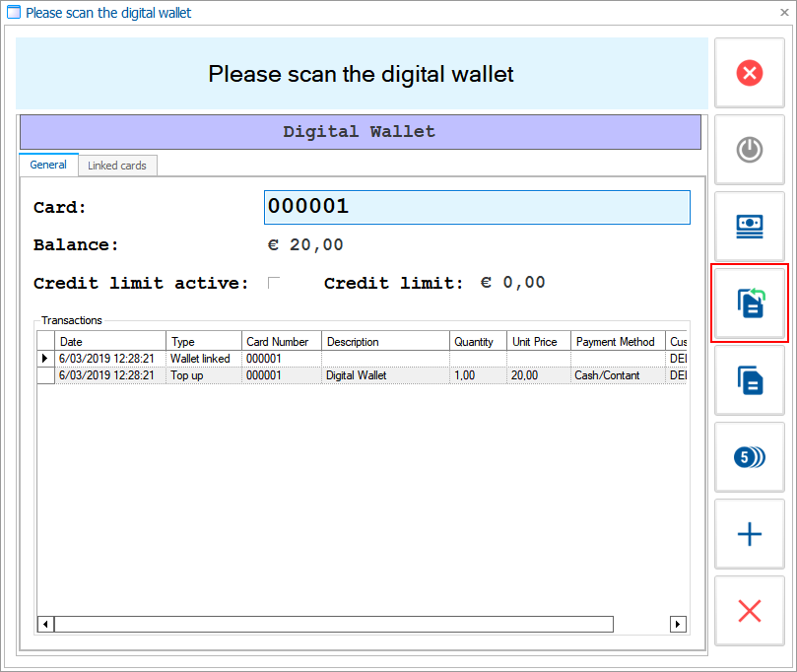Click the blue document copy icon
Image resolution: width=797 pixels, height=672 pixels.
[x=749, y=379]
